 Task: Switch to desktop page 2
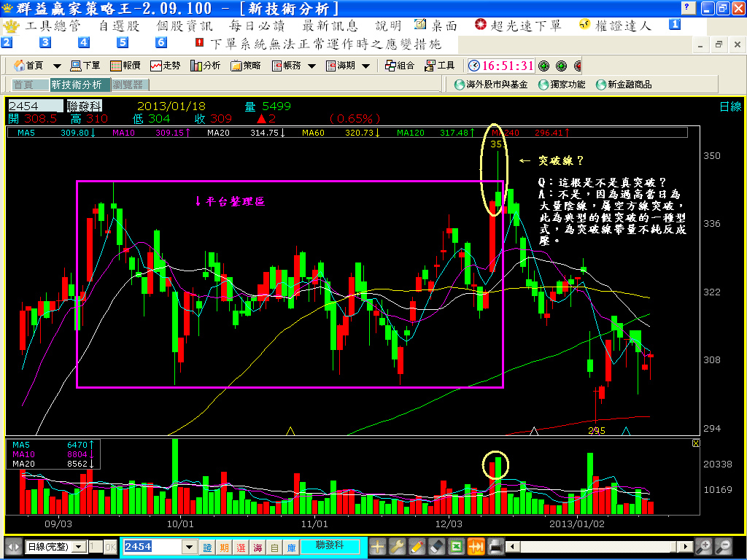tap(7, 42)
